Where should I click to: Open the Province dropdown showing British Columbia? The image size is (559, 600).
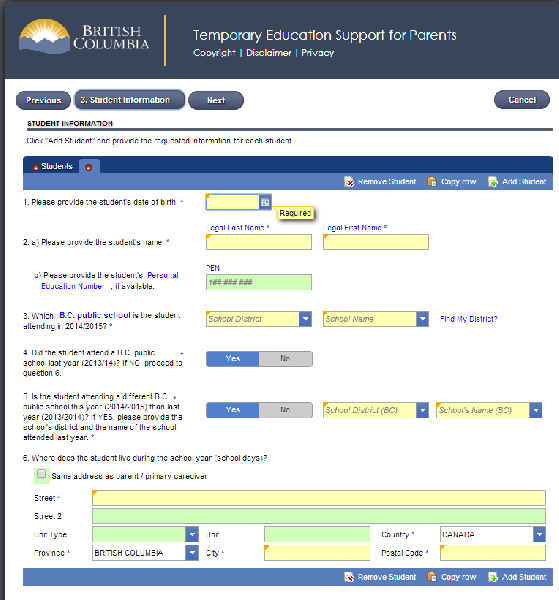click(x=192, y=553)
